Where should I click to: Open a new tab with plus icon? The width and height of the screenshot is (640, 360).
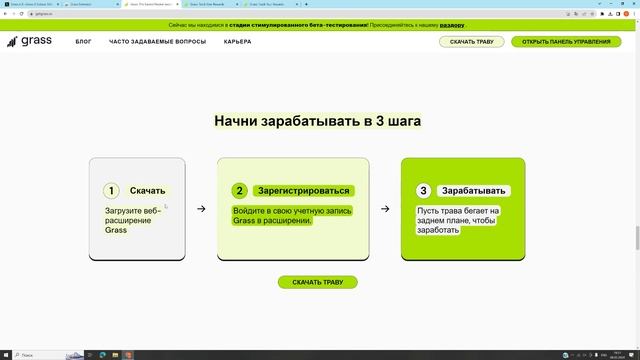(x=306, y=4)
